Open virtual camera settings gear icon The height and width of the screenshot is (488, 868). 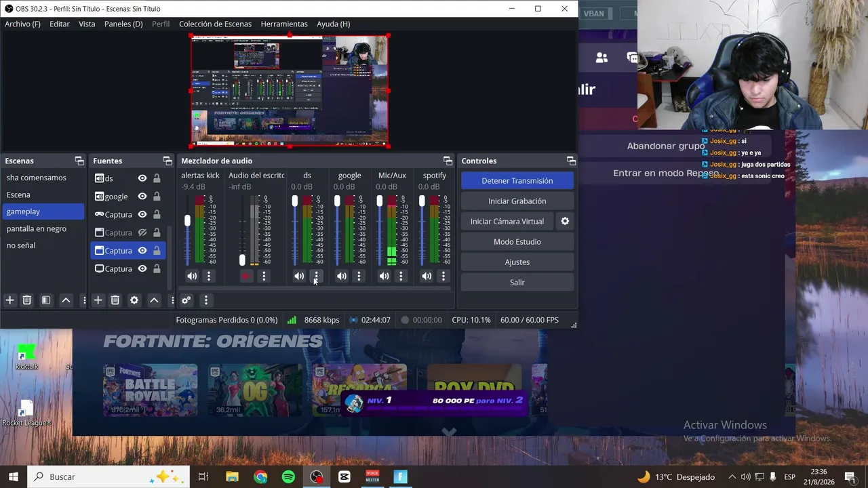[565, 222]
